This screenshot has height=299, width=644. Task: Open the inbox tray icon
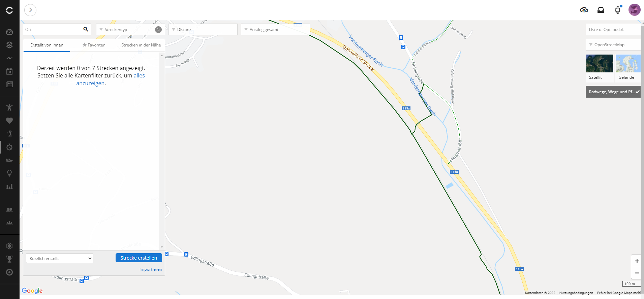point(601,10)
